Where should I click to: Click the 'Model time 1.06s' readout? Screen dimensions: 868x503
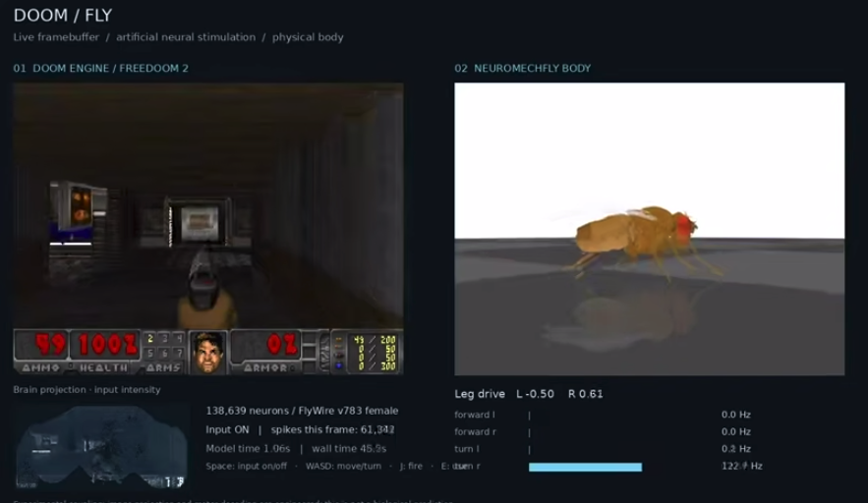click(248, 449)
